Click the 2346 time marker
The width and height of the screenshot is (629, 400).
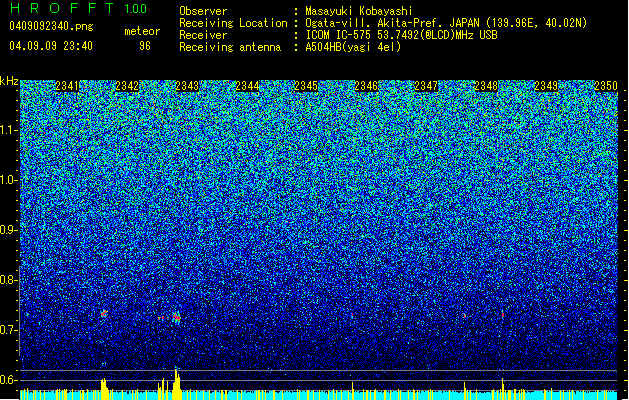(x=366, y=86)
